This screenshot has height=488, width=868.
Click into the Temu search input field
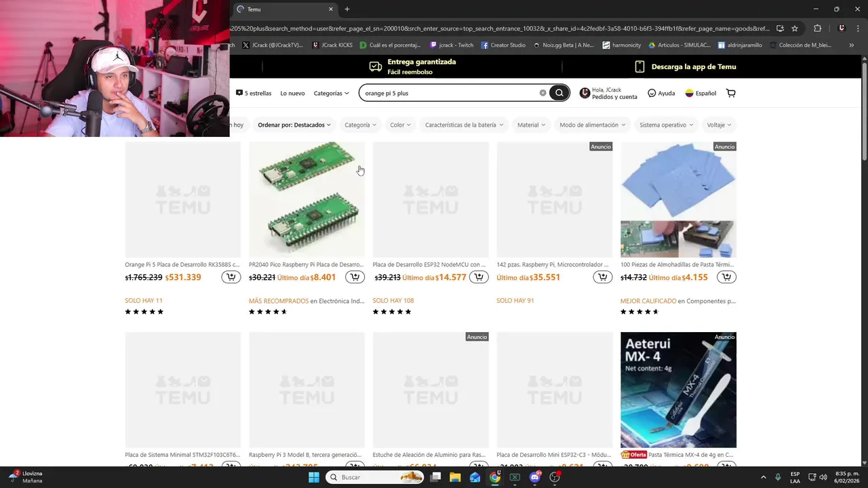449,93
